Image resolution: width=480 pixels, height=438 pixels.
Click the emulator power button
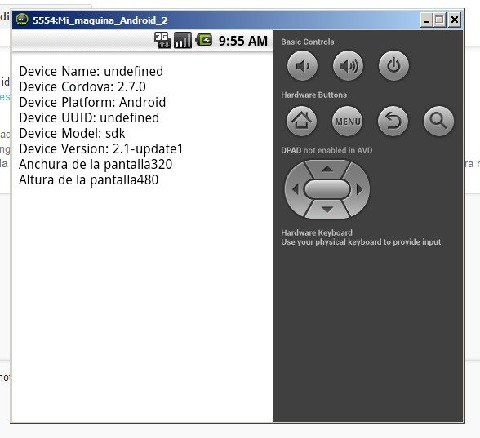click(x=394, y=66)
